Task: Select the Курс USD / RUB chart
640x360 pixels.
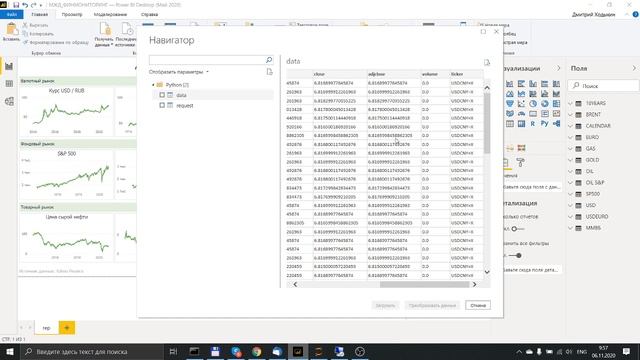Action: (67, 110)
